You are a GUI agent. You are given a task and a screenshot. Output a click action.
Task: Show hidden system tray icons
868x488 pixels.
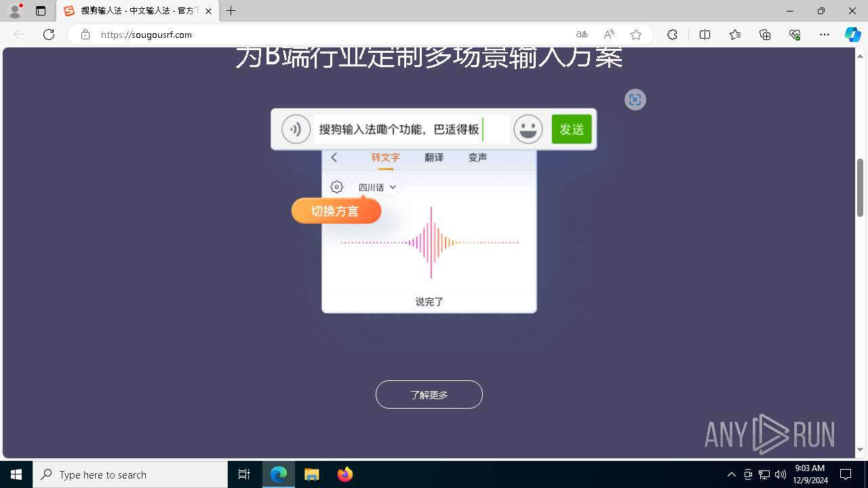click(731, 474)
